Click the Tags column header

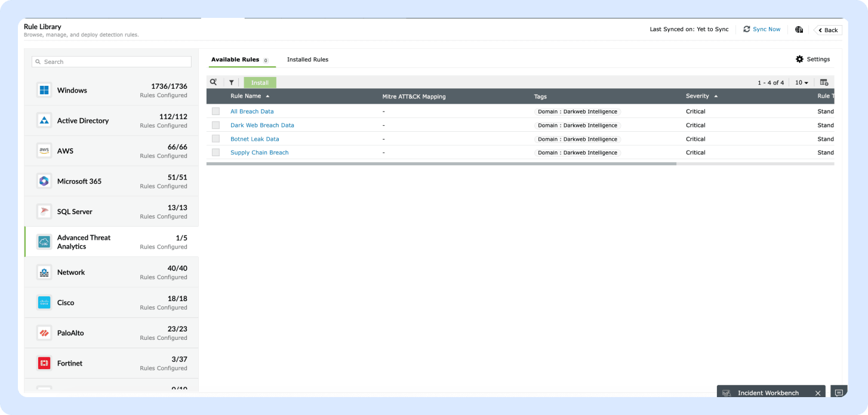(x=540, y=97)
